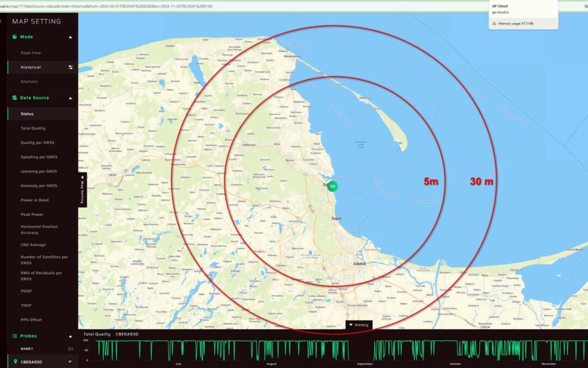Click the memory usage icon in GP-Cloud popup
This screenshot has height=368, width=588.
click(x=494, y=23)
